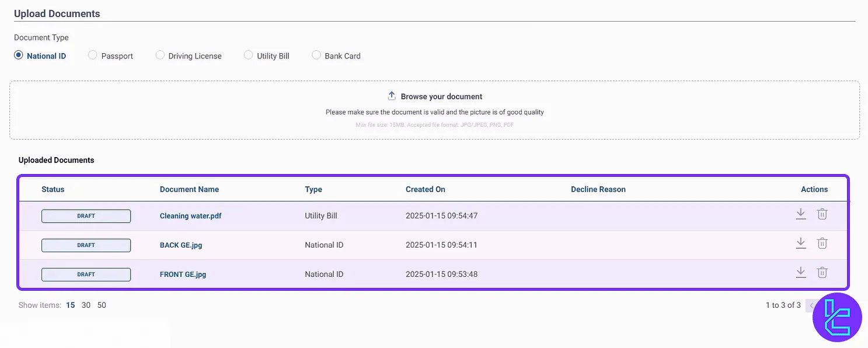Select Bank Card document type
Screen dimensions: 868x348
tap(316, 55)
